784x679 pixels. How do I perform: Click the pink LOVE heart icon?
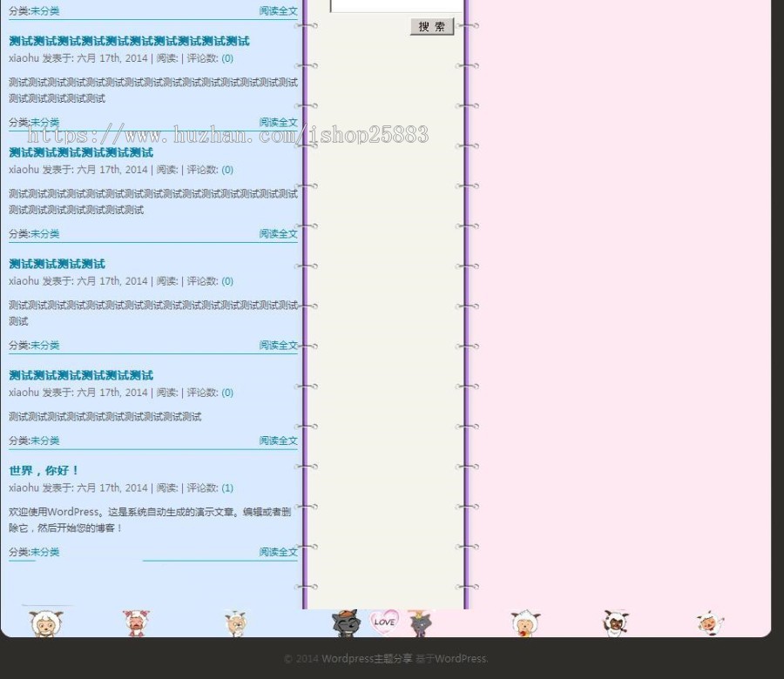(384, 622)
